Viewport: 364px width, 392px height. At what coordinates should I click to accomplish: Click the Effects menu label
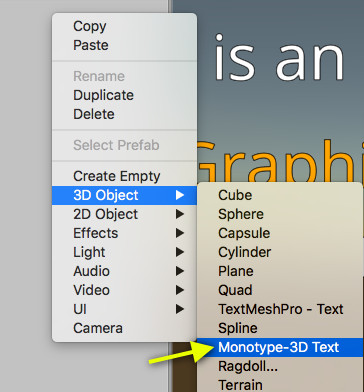[96, 233]
